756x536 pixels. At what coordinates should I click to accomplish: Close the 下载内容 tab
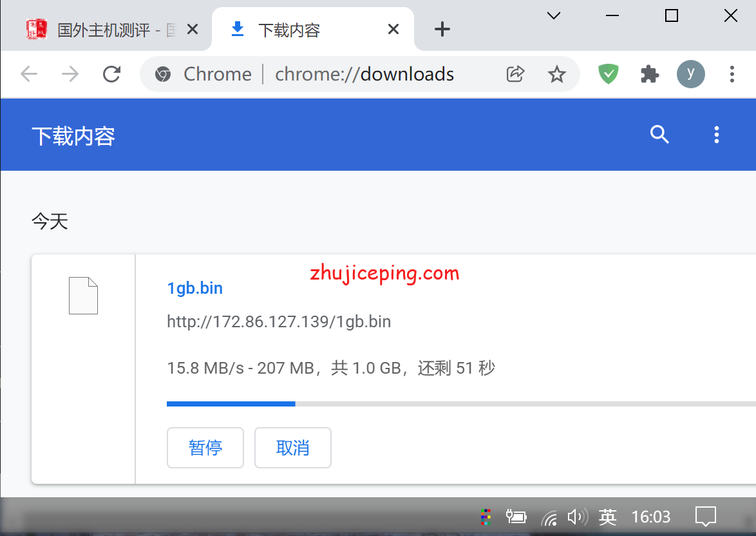[x=393, y=30]
